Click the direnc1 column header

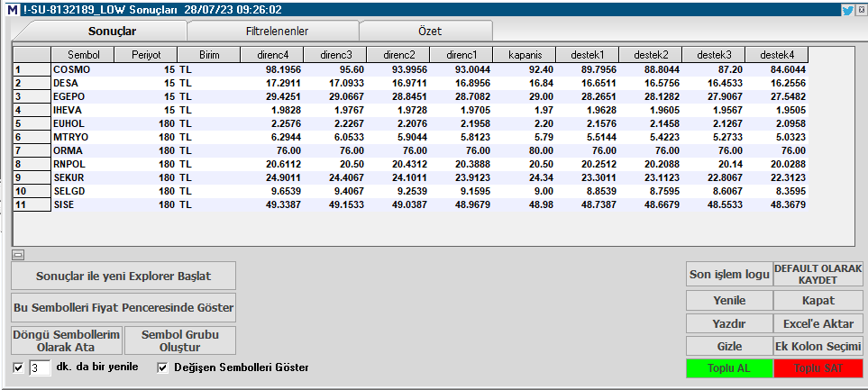tap(461, 55)
